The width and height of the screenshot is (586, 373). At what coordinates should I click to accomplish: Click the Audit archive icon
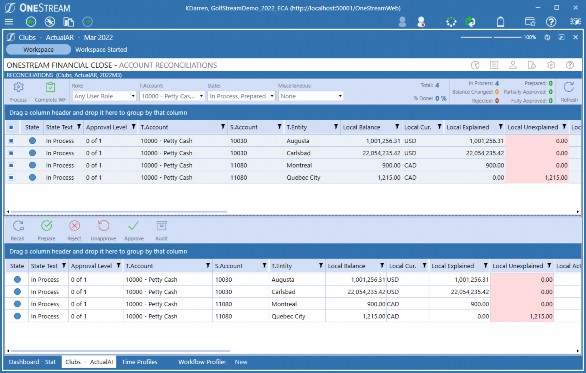(x=161, y=226)
